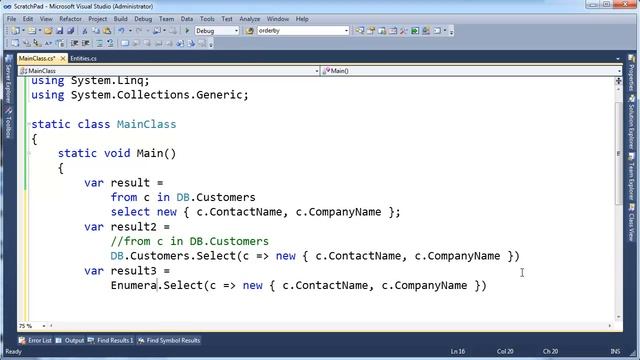This screenshot has width=640, height=360.
Task: Select the MainClass.cs document tab
Action: (37, 58)
